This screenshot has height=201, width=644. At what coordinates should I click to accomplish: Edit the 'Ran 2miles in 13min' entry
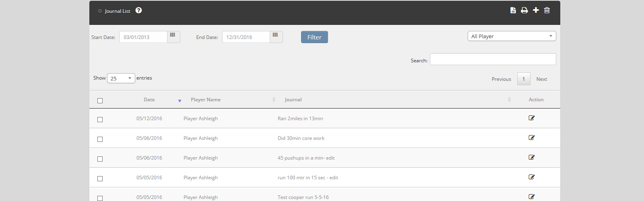(531, 118)
